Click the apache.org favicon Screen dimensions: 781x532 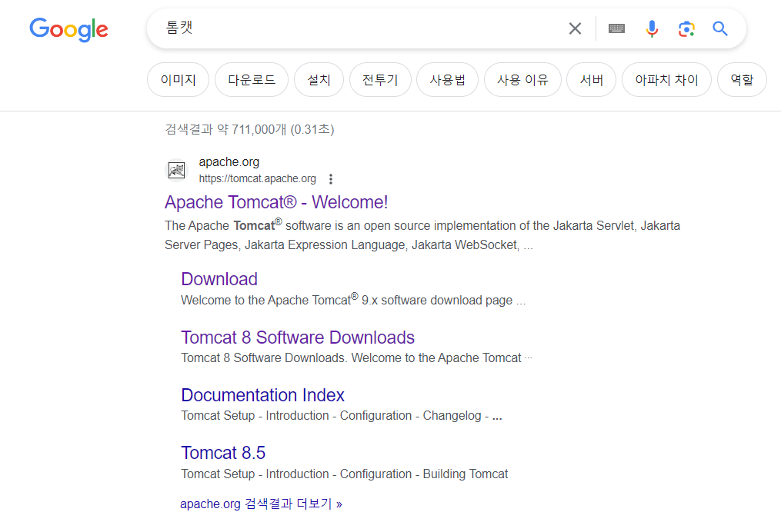pos(176,170)
